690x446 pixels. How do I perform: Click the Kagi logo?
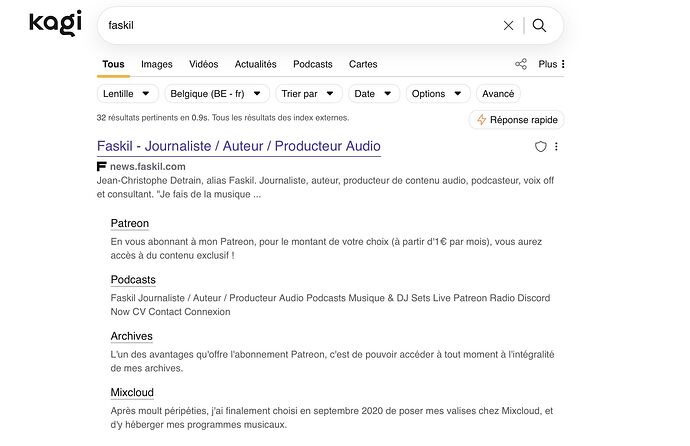[x=55, y=23]
